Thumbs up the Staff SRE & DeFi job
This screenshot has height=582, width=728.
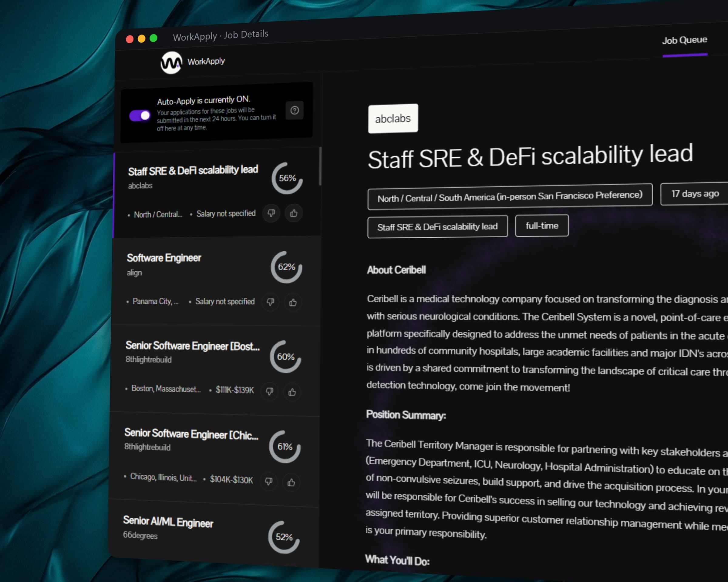[293, 213]
